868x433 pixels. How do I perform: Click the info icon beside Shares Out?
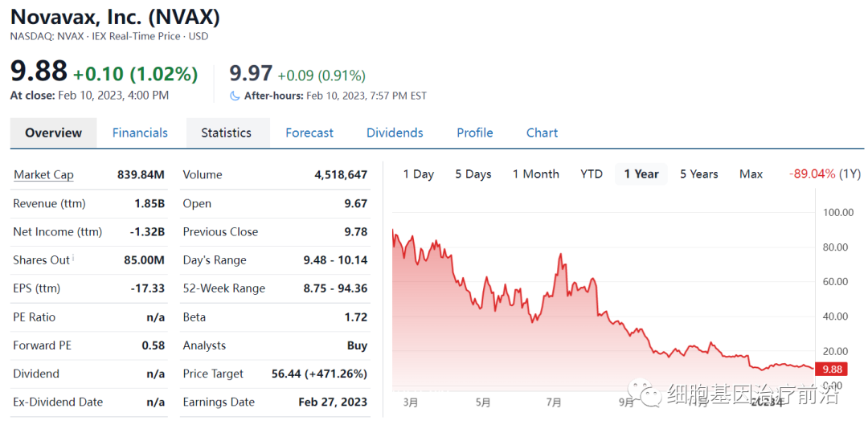73,258
